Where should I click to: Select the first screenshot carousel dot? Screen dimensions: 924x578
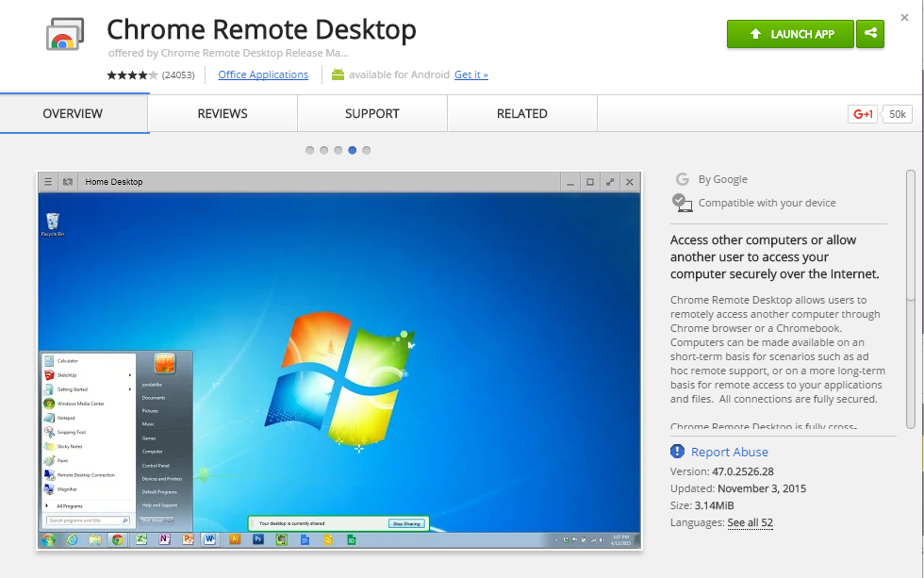point(310,150)
